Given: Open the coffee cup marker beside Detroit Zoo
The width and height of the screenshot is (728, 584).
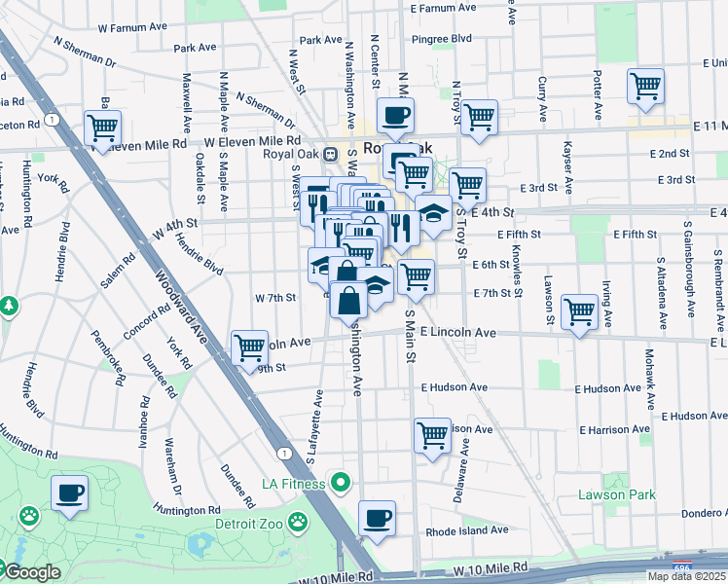Looking at the screenshot, I should coord(69,493).
